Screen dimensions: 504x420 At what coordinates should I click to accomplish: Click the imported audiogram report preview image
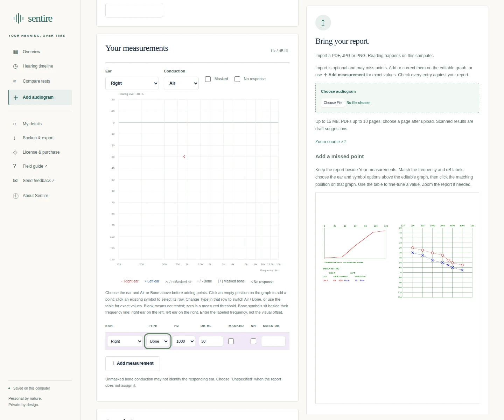point(397,298)
